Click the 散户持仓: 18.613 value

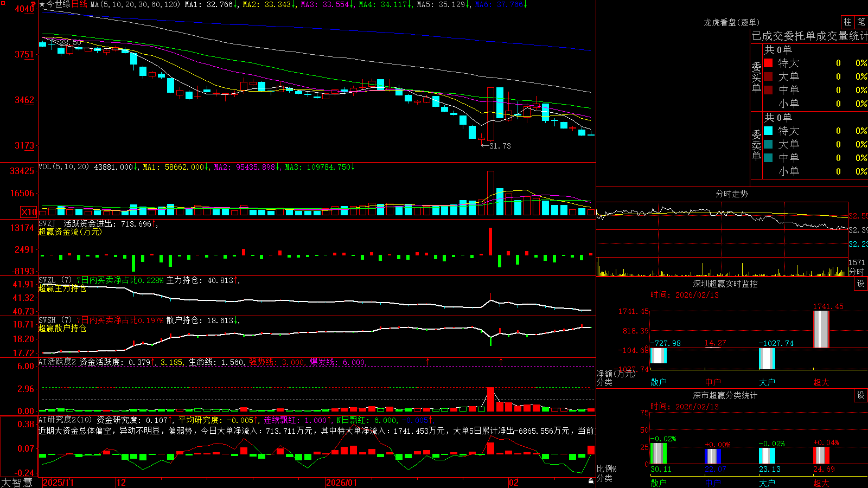tap(203, 320)
